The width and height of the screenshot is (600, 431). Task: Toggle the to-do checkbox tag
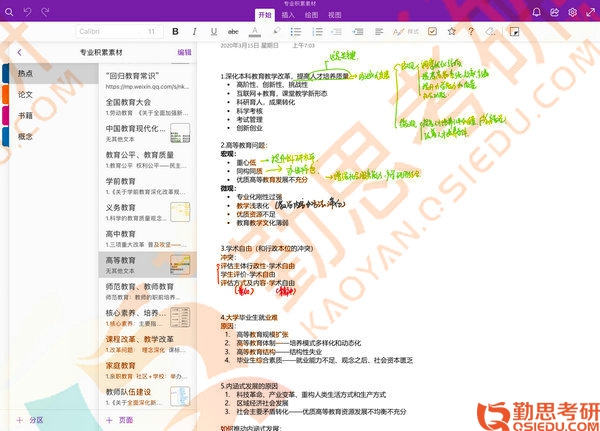[x=432, y=32]
